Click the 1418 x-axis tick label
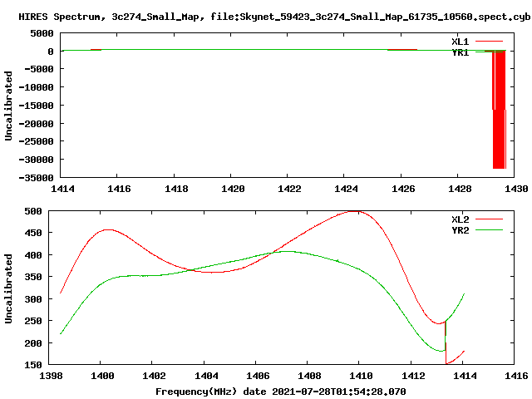The image size is (532, 399). 176,189
